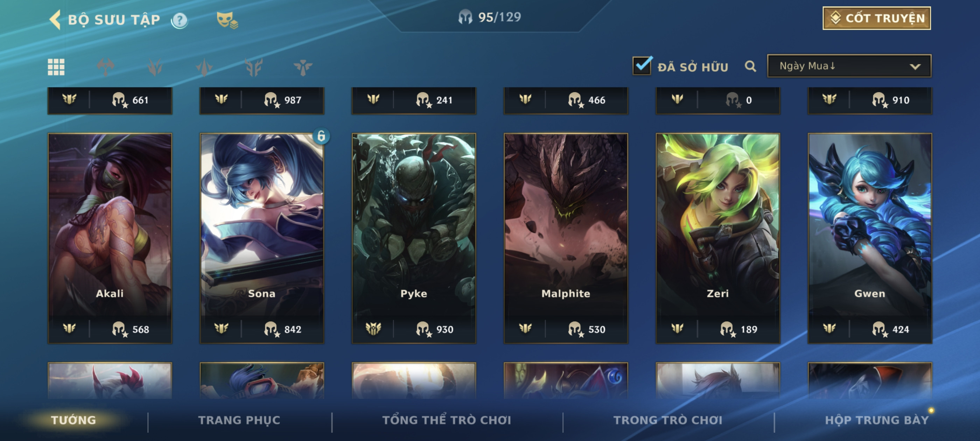Select the Akali champion card
Image resolution: width=980 pixels, height=441 pixels.
coord(110,238)
